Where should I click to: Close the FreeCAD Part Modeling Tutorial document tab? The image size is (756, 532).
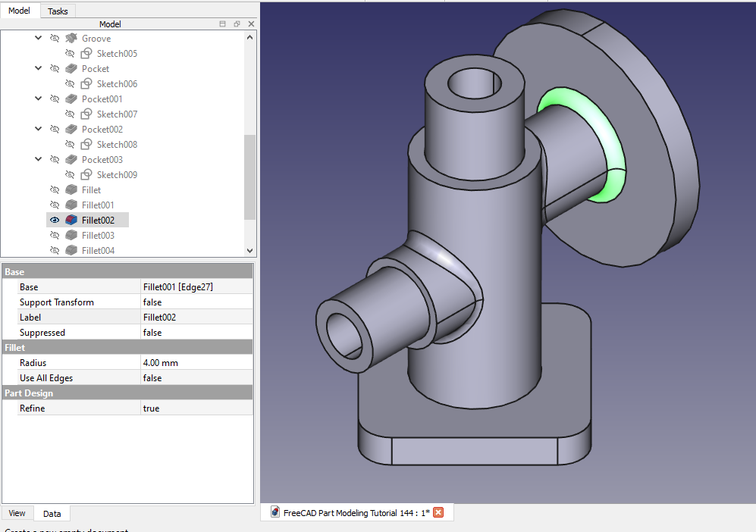[438, 512]
